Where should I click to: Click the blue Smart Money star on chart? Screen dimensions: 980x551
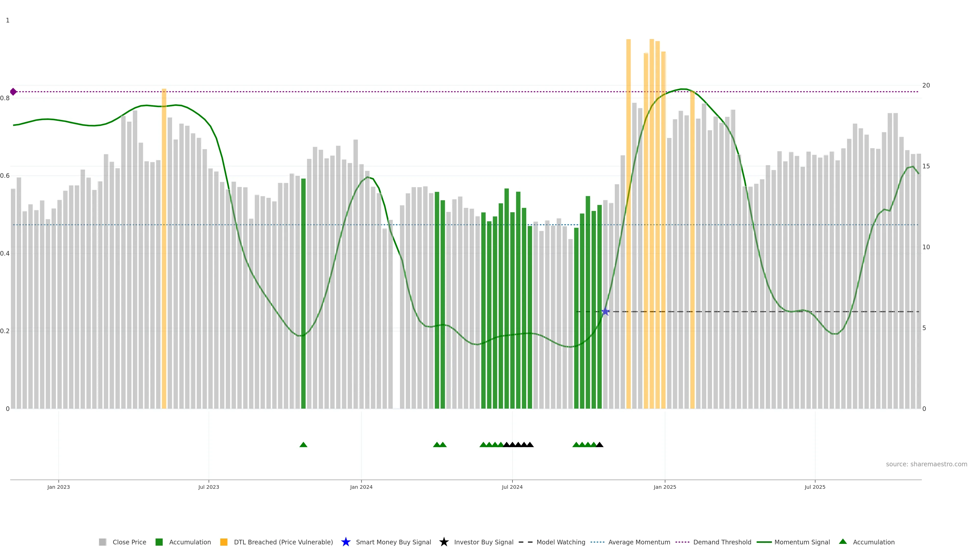tap(605, 312)
